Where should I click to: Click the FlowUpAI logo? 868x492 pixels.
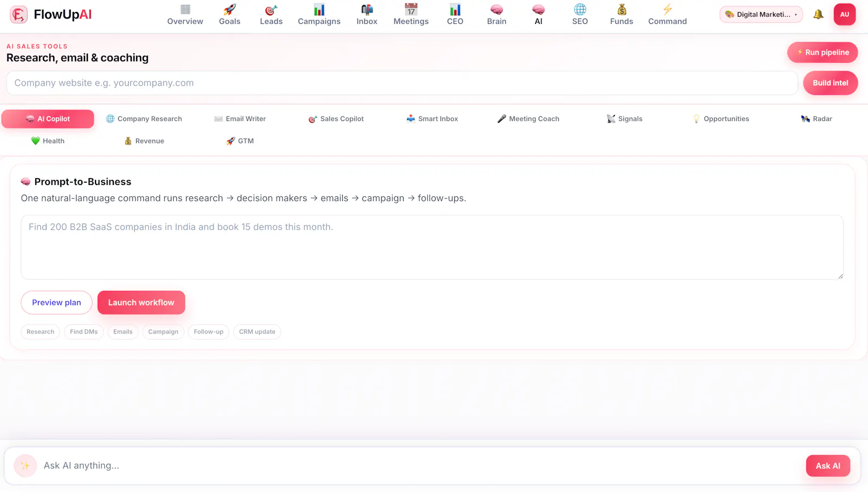[x=51, y=15]
